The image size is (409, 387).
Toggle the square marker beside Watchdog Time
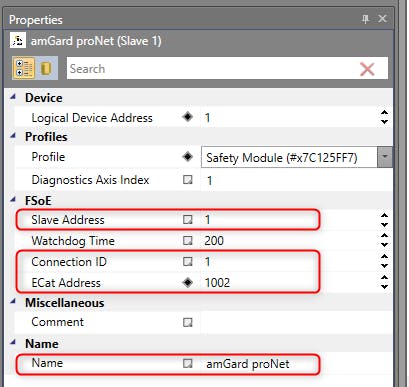(x=188, y=240)
